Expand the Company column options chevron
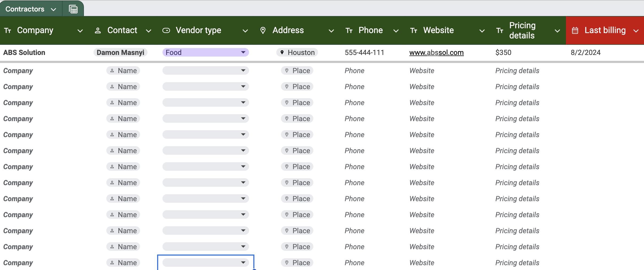Image resolution: width=644 pixels, height=270 pixels. [80, 31]
